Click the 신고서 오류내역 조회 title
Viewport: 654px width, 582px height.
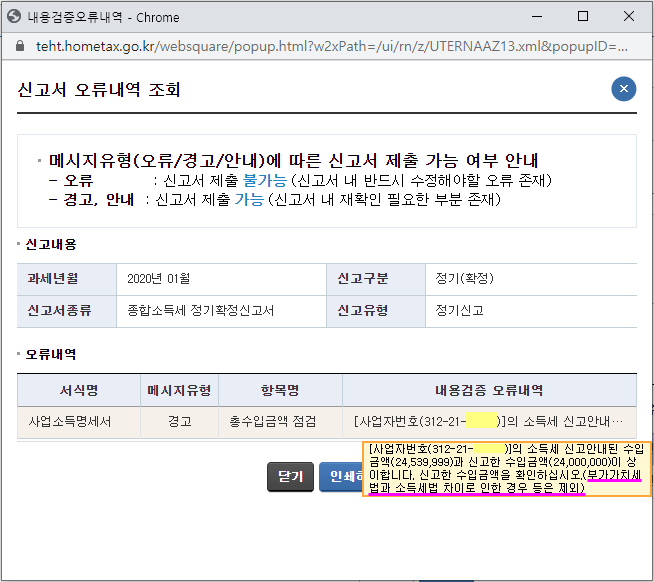(99, 90)
